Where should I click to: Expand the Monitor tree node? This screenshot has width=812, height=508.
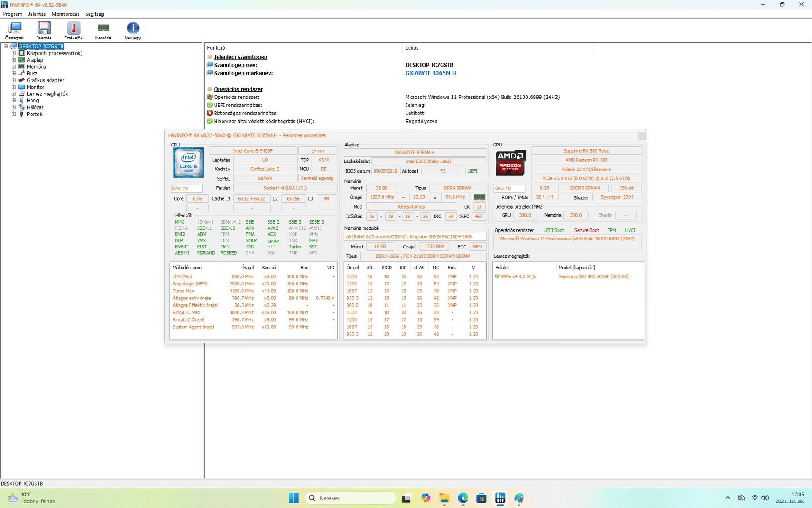click(14, 87)
